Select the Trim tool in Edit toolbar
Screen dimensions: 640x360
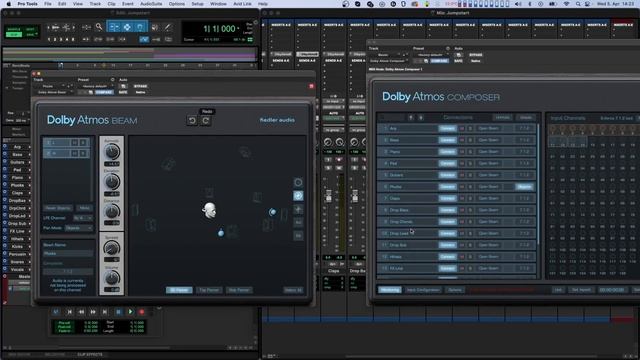point(114,27)
